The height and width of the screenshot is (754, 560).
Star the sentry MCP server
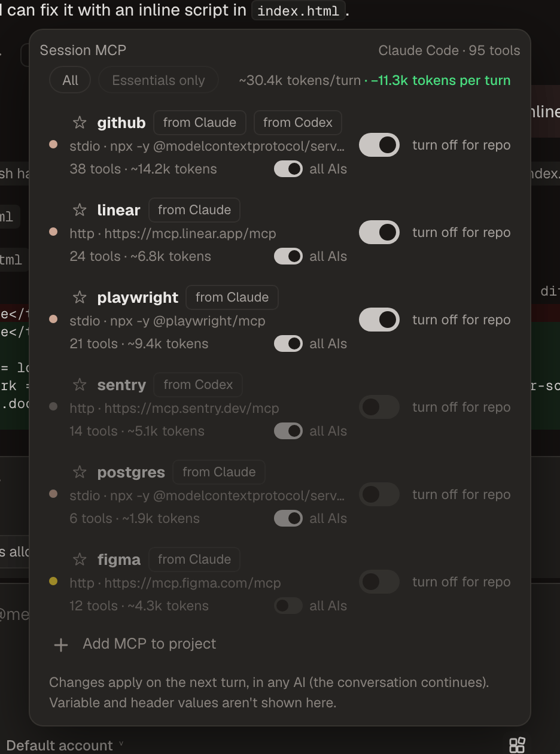point(80,385)
